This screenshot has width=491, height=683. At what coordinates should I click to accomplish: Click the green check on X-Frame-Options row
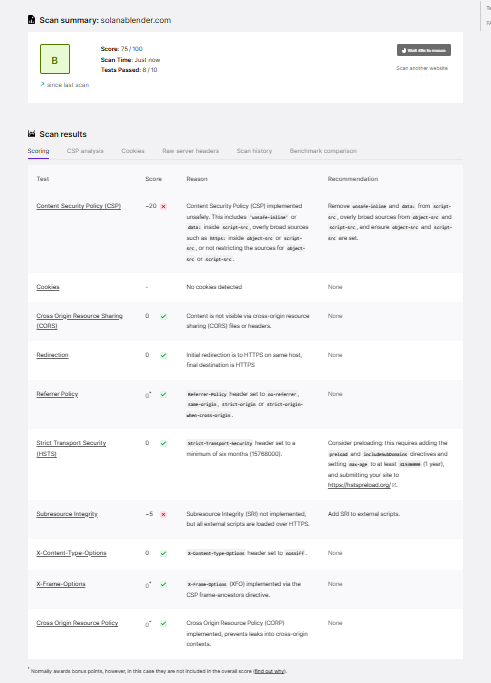click(x=163, y=584)
